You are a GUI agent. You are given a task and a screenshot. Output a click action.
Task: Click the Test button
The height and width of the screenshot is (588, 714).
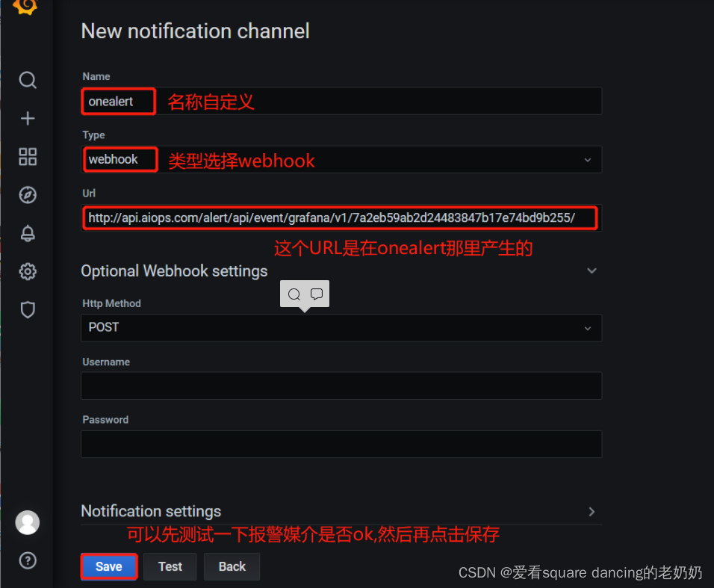[x=170, y=566]
